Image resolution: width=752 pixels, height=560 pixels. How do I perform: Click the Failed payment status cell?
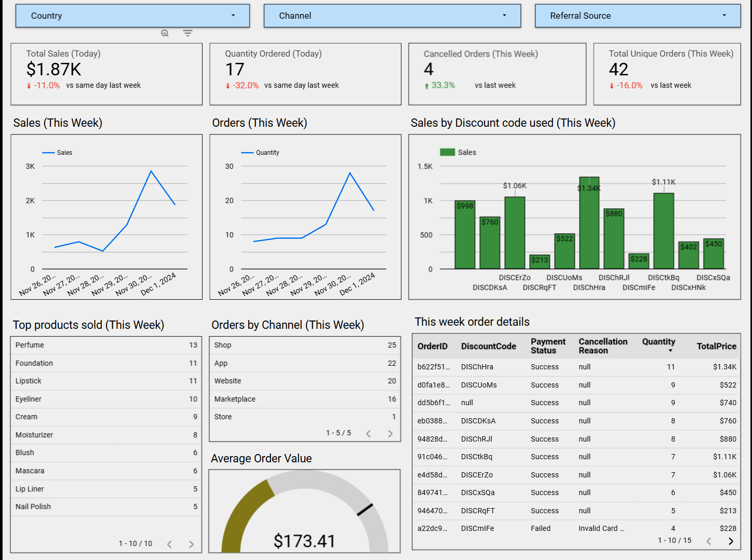click(x=541, y=528)
